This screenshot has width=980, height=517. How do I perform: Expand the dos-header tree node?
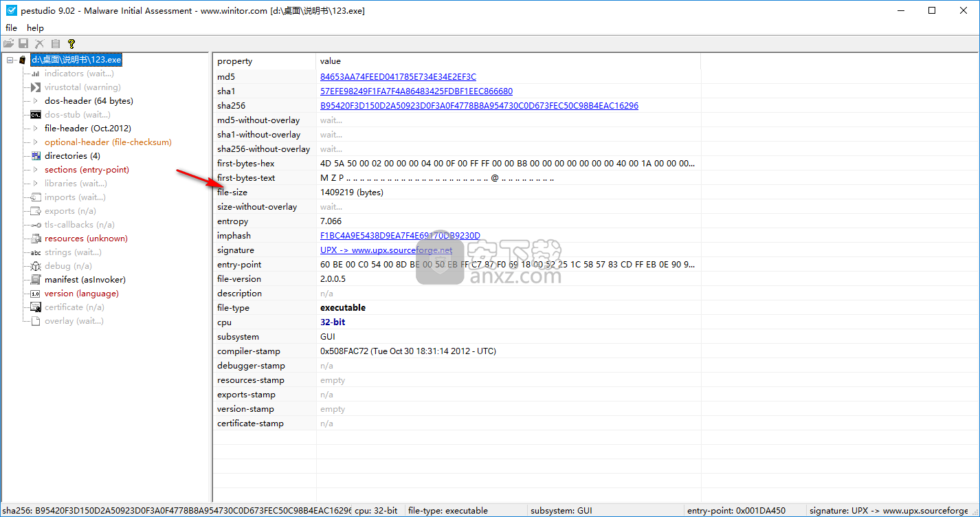(36, 101)
